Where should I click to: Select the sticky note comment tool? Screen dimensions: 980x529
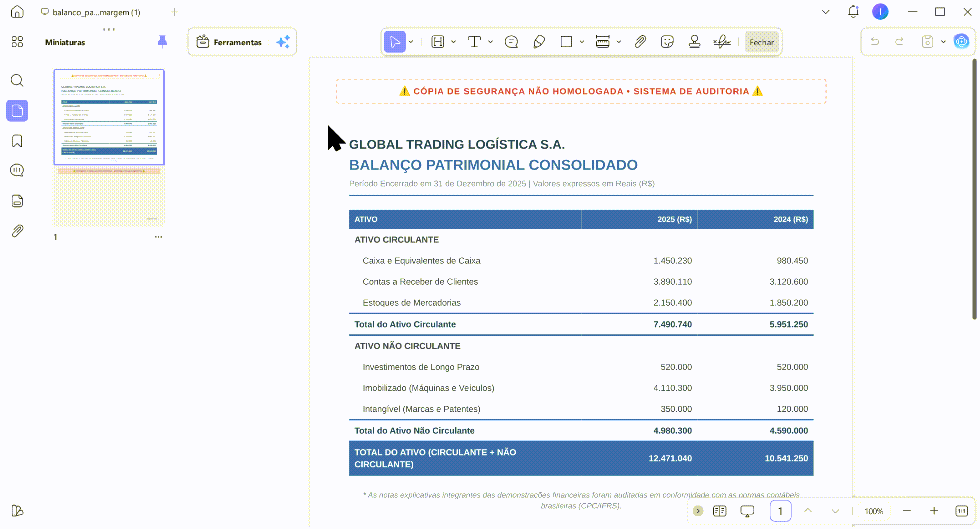[x=511, y=42]
